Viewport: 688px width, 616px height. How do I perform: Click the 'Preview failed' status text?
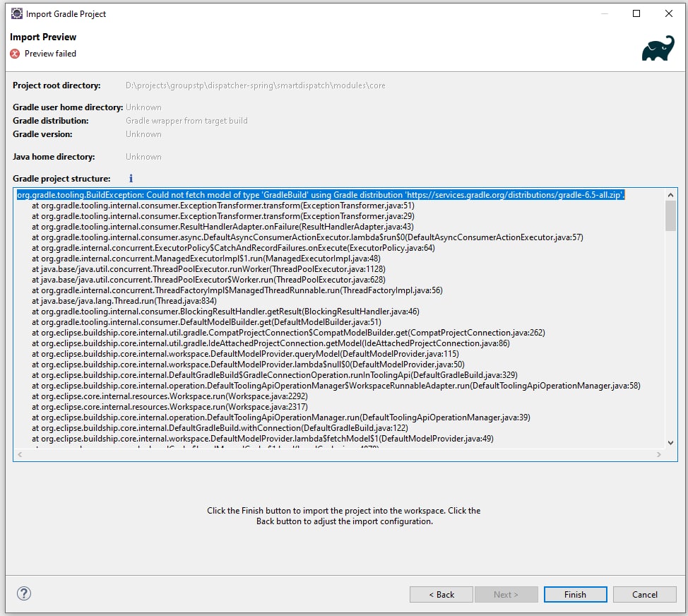(x=50, y=54)
